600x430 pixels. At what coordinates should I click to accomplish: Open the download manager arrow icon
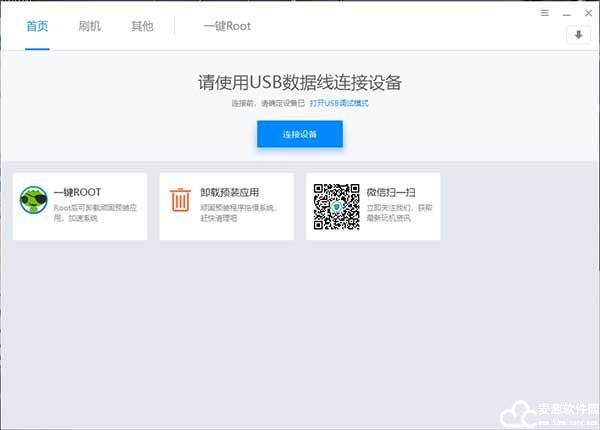point(579,35)
